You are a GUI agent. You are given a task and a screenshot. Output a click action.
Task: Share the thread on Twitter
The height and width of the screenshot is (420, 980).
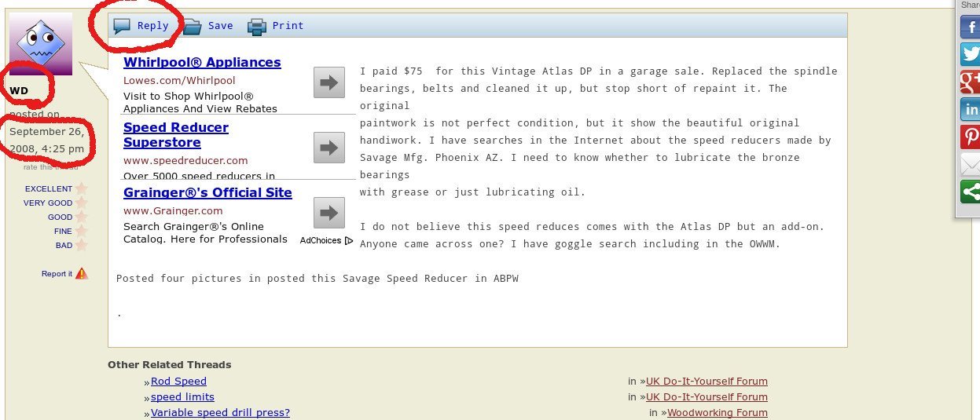click(x=970, y=53)
